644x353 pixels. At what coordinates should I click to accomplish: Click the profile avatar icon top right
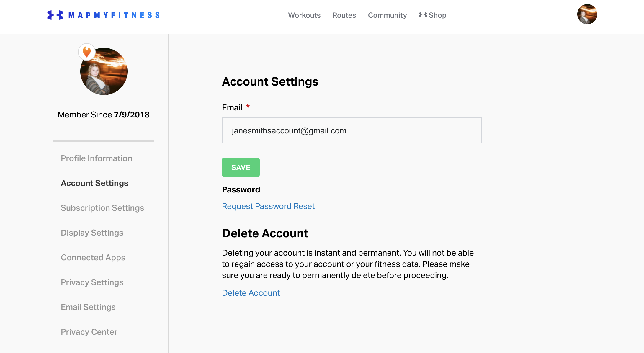coord(587,14)
